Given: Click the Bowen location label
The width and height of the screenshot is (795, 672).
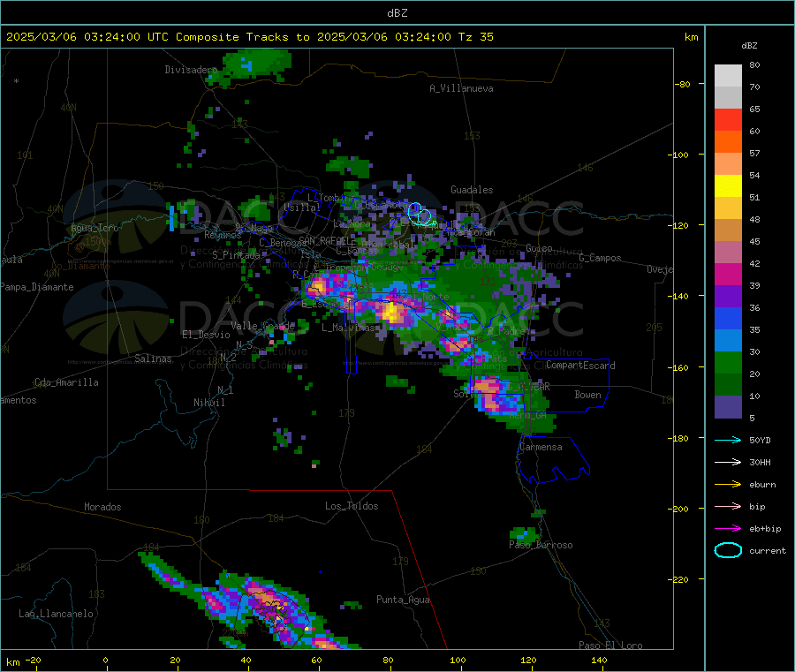Looking at the screenshot, I should (x=588, y=394).
